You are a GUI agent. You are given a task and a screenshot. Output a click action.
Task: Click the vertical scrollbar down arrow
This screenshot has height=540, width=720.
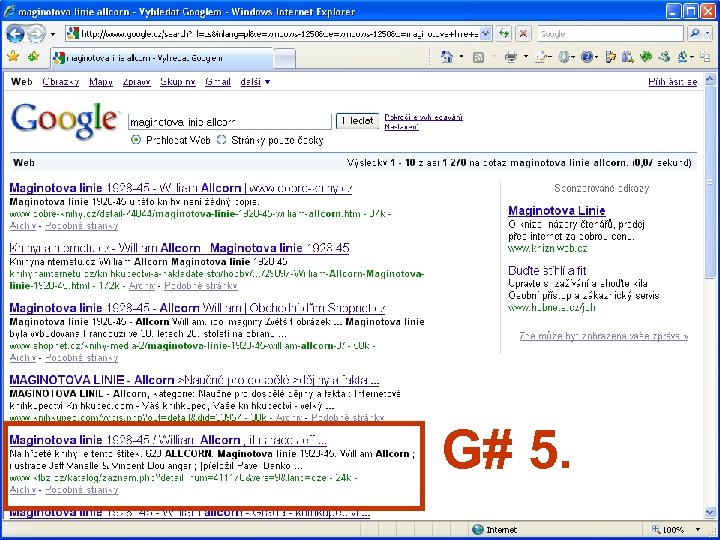(x=710, y=512)
